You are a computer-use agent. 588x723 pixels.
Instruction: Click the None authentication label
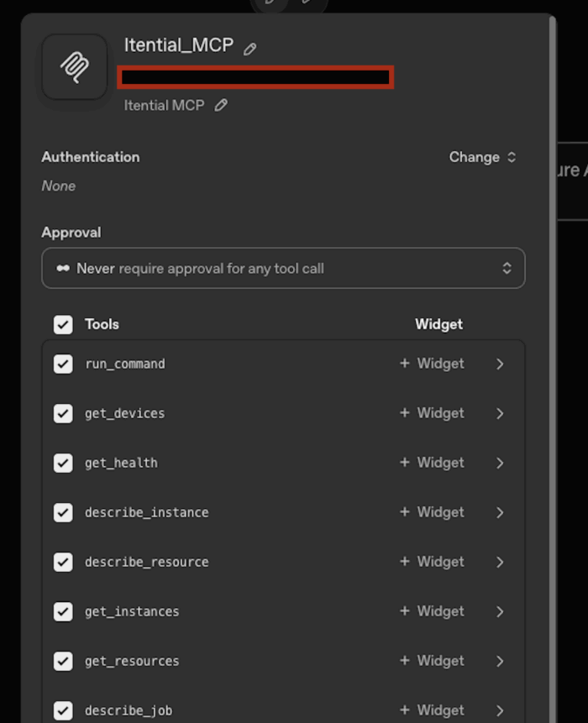pos(58,186)
